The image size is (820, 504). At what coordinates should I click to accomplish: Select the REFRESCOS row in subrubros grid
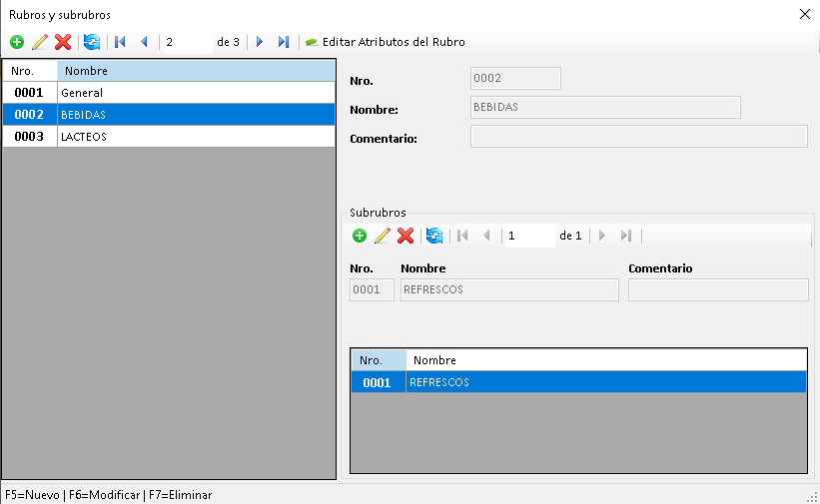(577, 382)
